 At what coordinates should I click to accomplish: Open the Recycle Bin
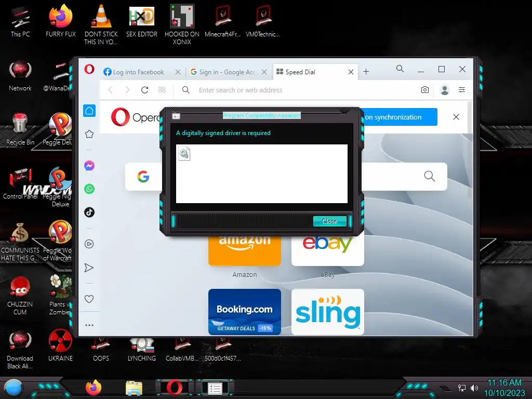(20, 129)
